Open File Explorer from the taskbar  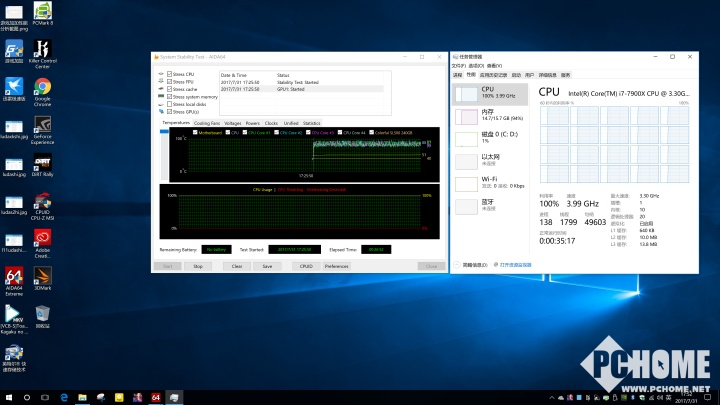click(x=82, y=398)
